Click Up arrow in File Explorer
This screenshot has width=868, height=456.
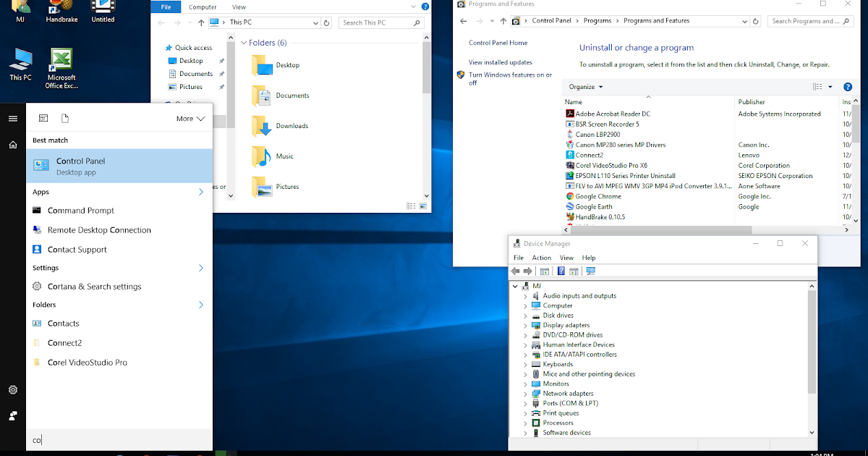(x=201, y=22)
